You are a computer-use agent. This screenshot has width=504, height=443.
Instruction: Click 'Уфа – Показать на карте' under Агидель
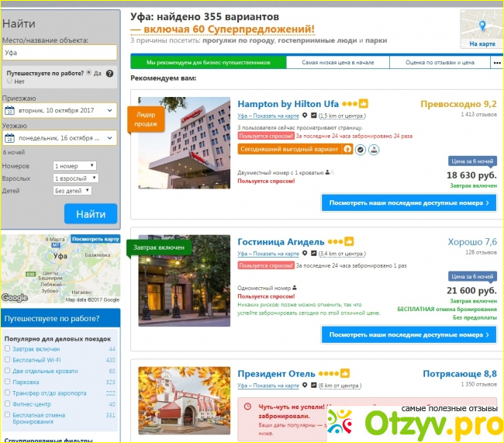point(268,254)
